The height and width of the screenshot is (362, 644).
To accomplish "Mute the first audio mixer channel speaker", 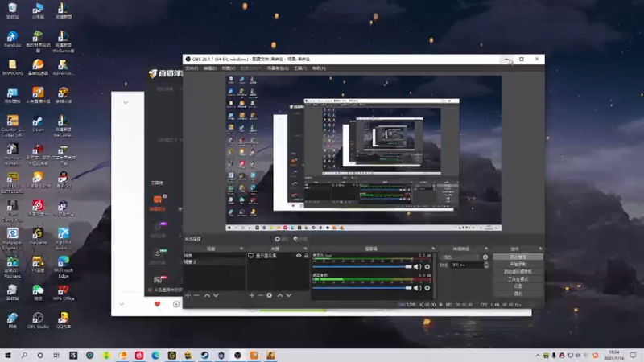I will point(419,267).
